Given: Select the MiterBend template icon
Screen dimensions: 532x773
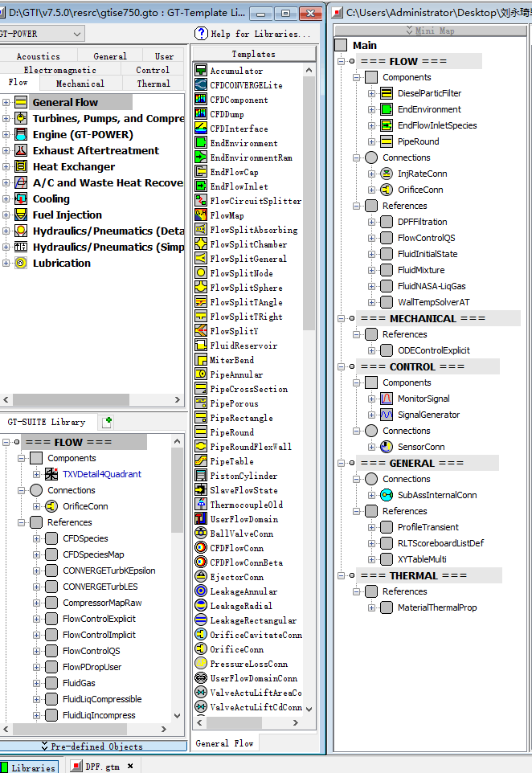Looking at the screenshot, I should click(201, 359).
